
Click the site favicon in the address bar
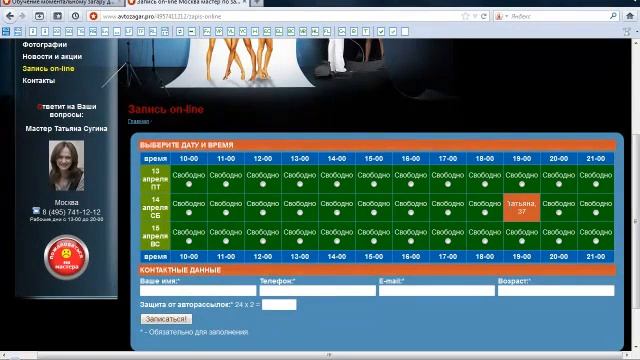click(93, 16)
